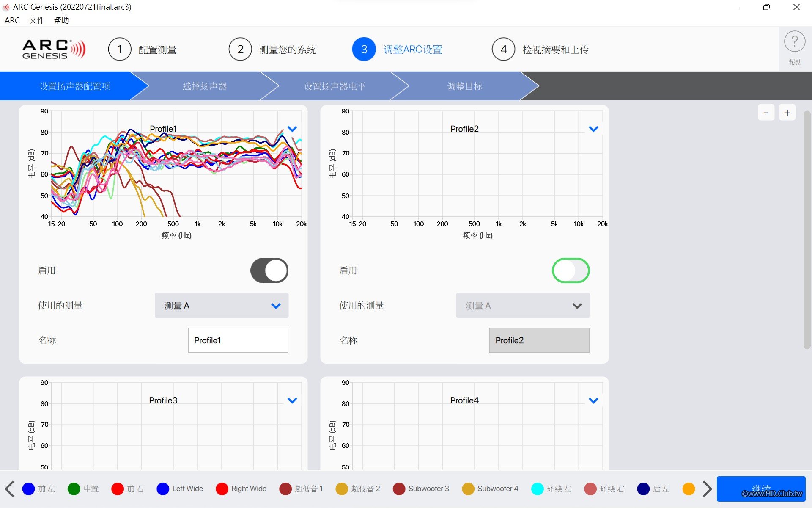Click step 4 circle for 检视摘要和上传

503,50
